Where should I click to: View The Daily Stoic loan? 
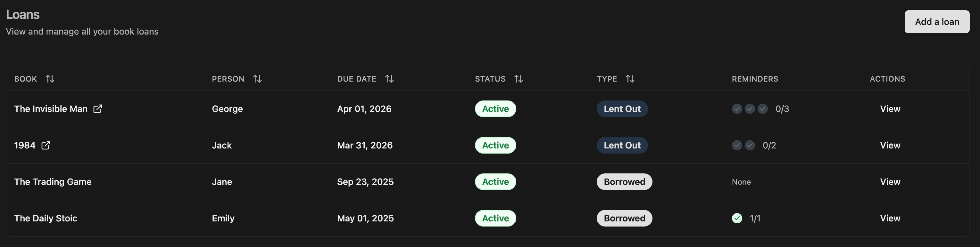pyautogui.click(x=890, y=218)
